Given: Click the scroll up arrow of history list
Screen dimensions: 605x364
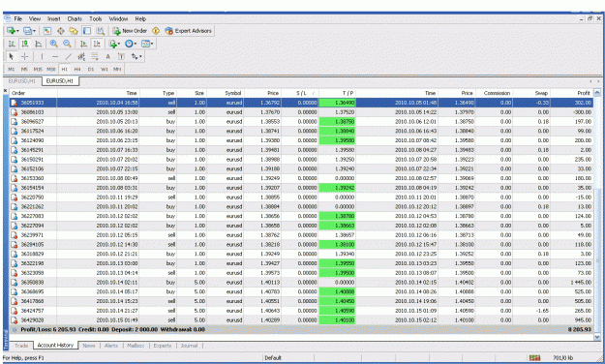Looking at the screenshot, I should click(x=597, y=93).
